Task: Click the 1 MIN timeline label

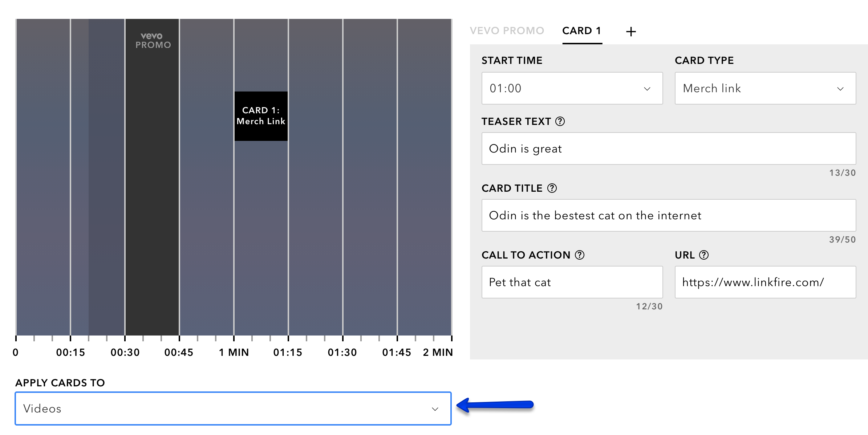Action: point(234,352)
